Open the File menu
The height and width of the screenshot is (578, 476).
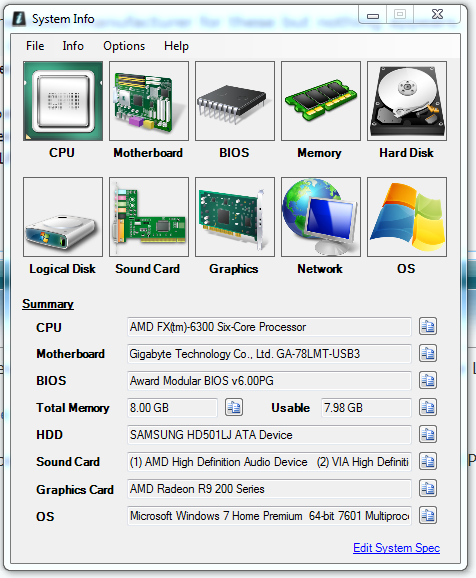[35, 46]
